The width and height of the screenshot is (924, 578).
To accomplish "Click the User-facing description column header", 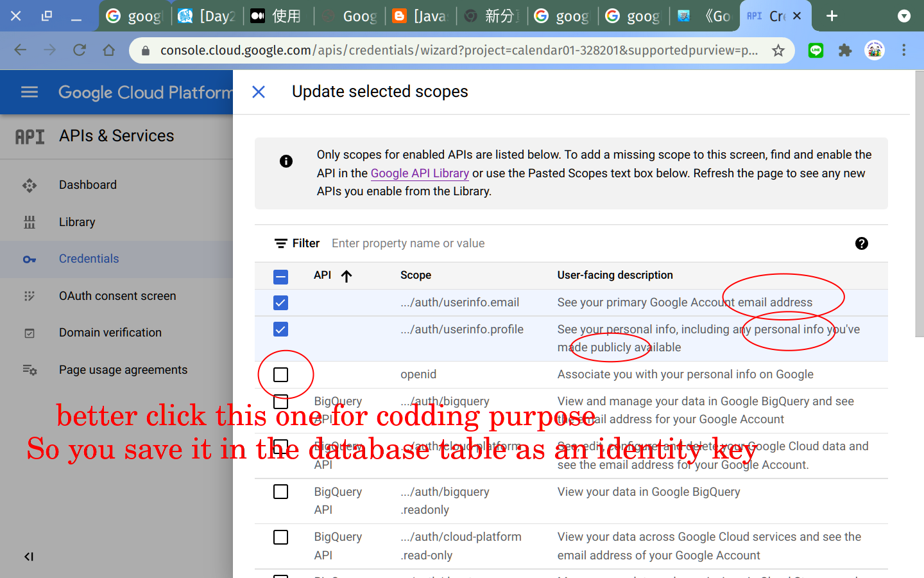I will 615,275.
